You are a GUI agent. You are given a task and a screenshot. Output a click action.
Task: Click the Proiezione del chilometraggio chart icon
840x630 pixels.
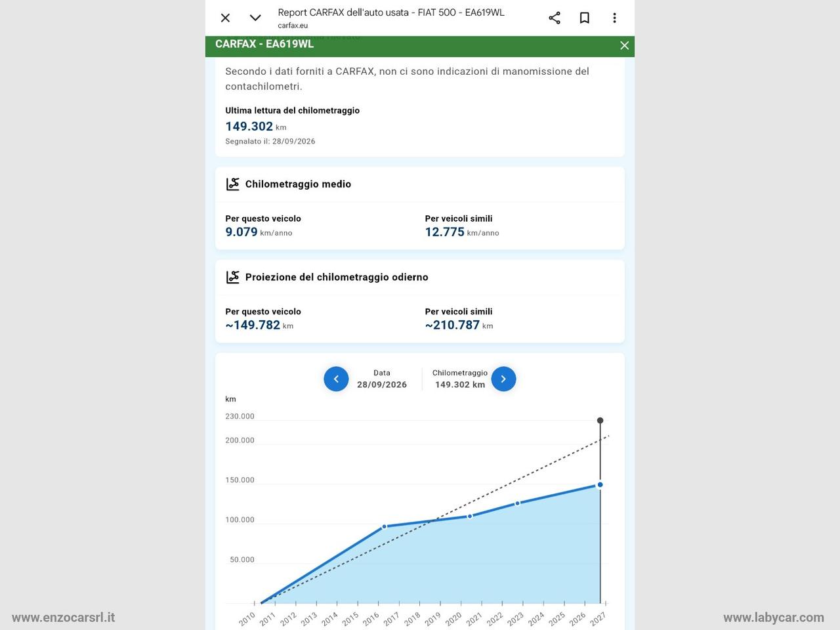[232, 278]
